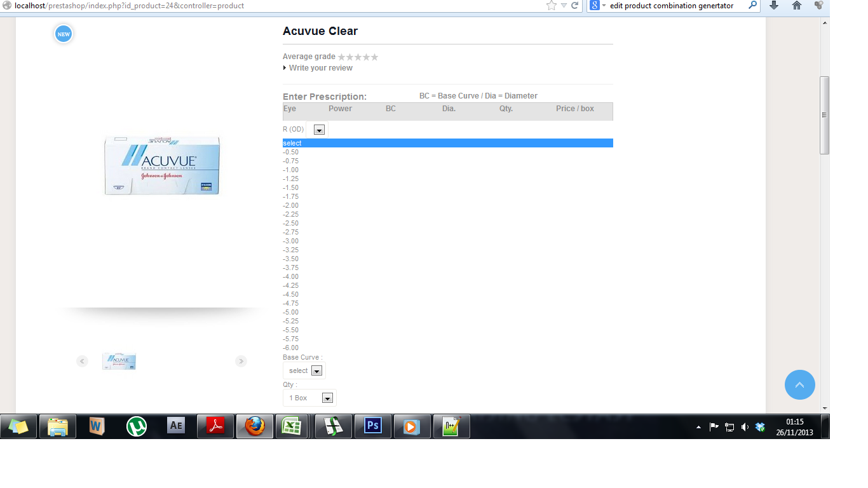The height and width of the screenshot is (488, 868).
Task: Click the Action Center flag icon
Action: [714, 427]
